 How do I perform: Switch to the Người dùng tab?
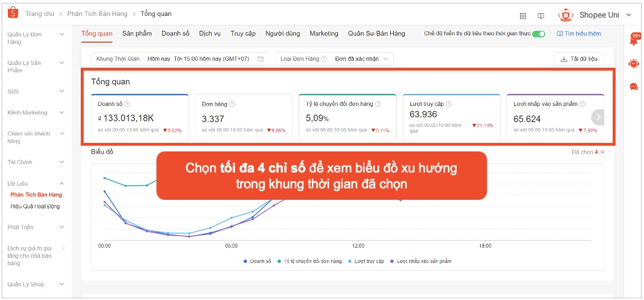(283, 33)
